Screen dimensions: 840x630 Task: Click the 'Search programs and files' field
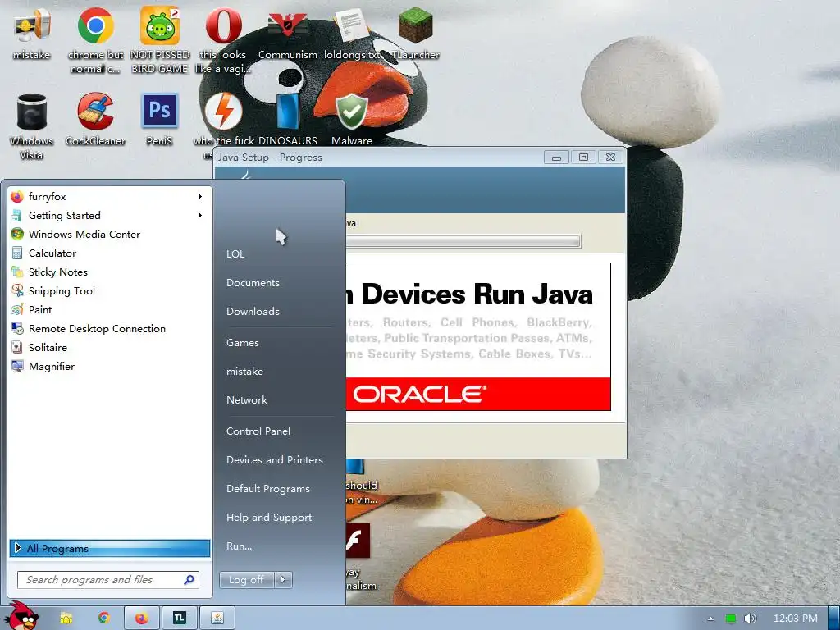pyautogui.click(x=108, y=580)
